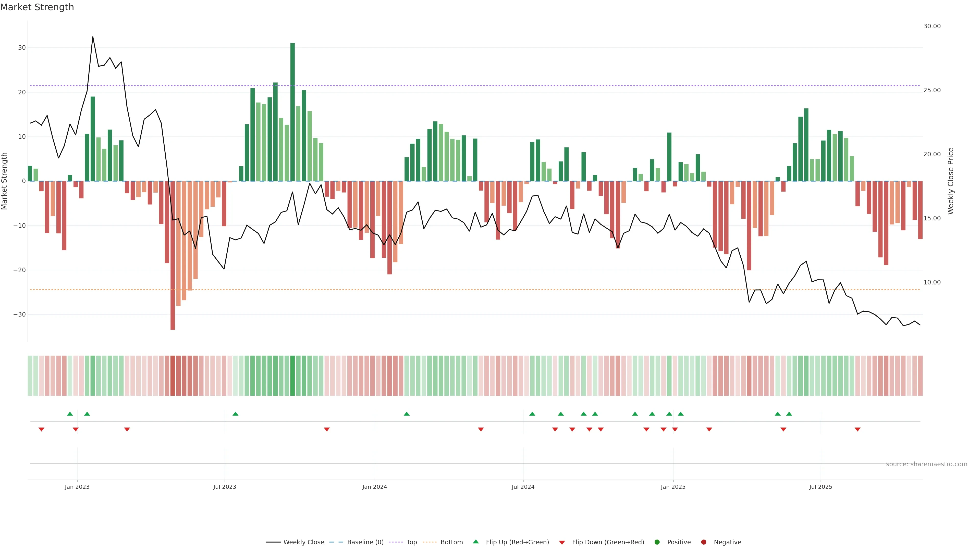
Task: Click the Flip Up green triangle legend icon
Action: pyautogui.click(x=475, y=542)
